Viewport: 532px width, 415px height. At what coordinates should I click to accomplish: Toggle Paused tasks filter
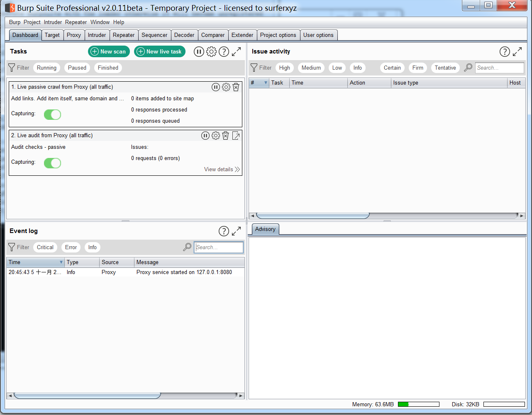pyautogui.click(x=77, y=68)
